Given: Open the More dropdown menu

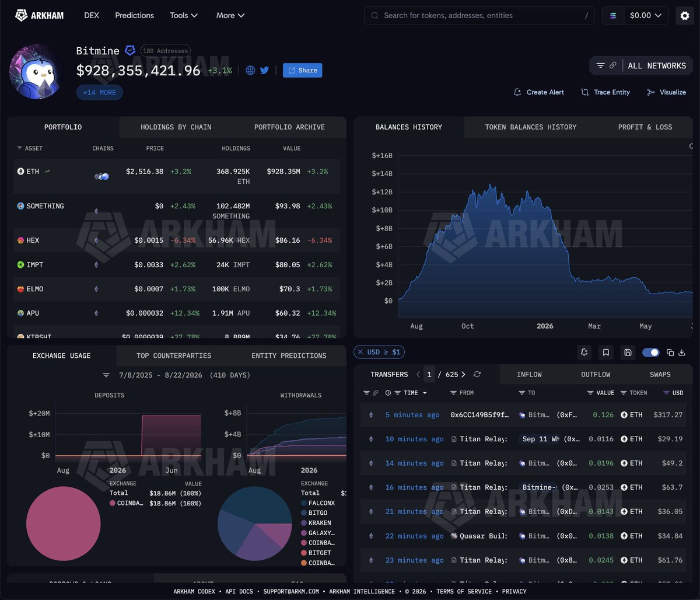Looking at the screenshot, I should 230,15.
